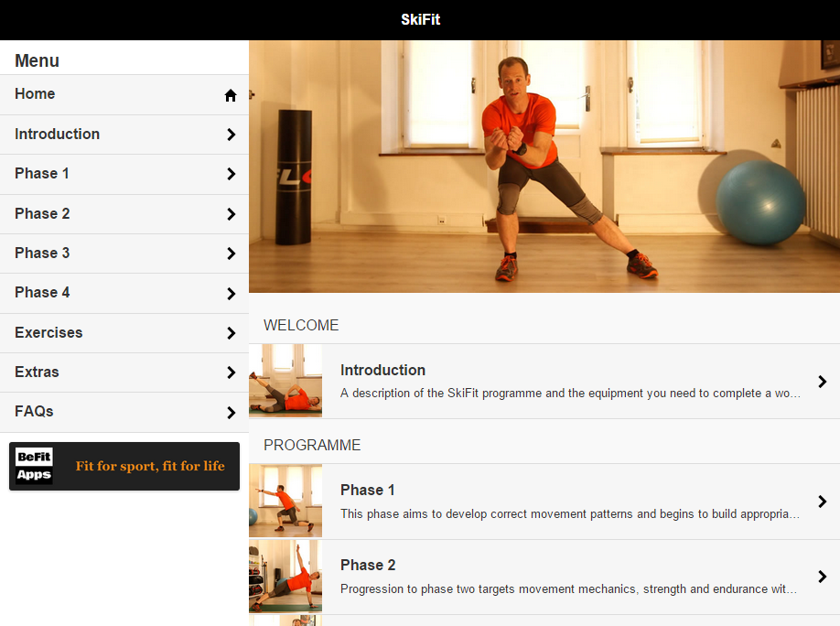Image resolution: width=840 pixels, height=626 pixels.
Task: Click the Home house icon
Action: tap(231, 95)
